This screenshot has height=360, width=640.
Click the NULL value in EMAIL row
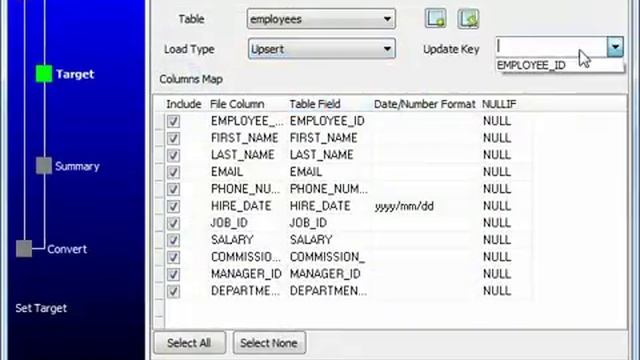coord(497,172)
